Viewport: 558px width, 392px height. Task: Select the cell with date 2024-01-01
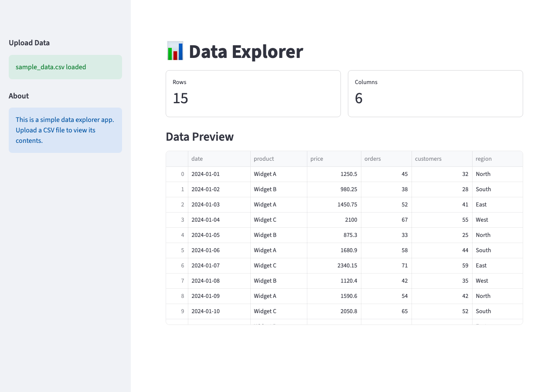(x=206, y=174)
